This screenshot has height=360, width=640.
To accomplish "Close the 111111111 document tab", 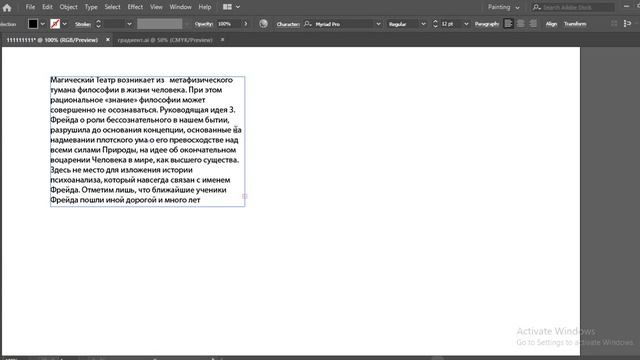I will [108, 40].
